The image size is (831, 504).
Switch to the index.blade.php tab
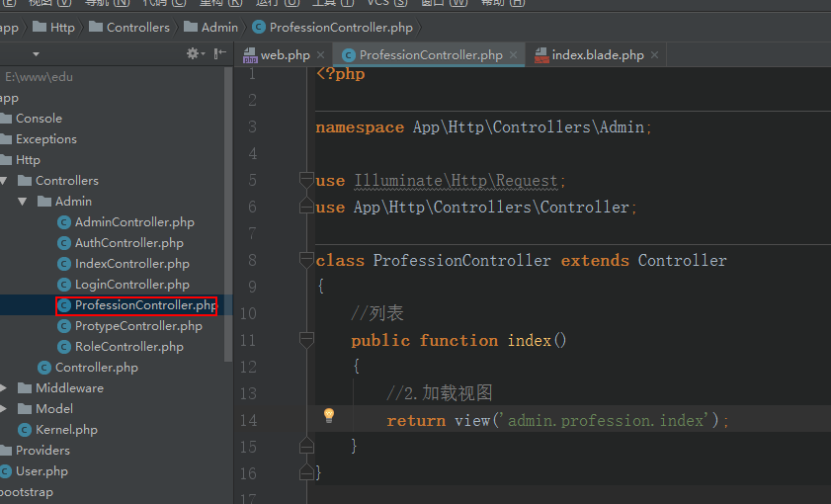click(x=598, y=55)
